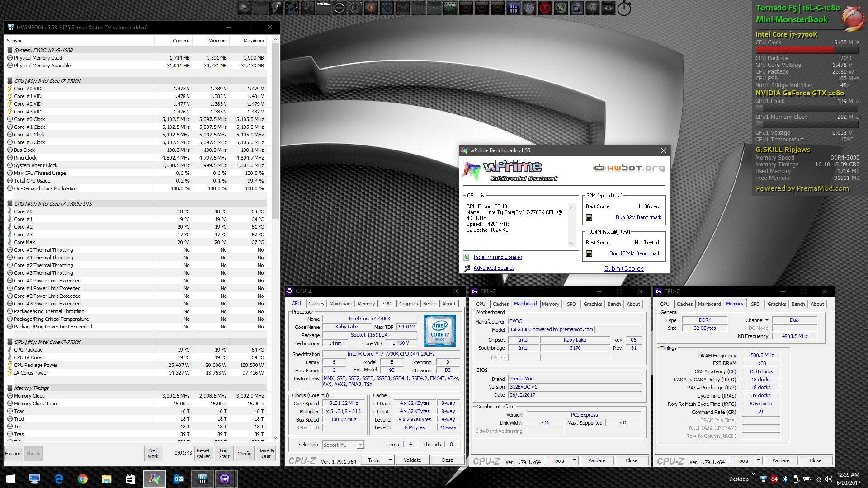868x488 pixels.
Task: Launch the red T (ThrottleStop) dock icon
Action: point(545,8)
